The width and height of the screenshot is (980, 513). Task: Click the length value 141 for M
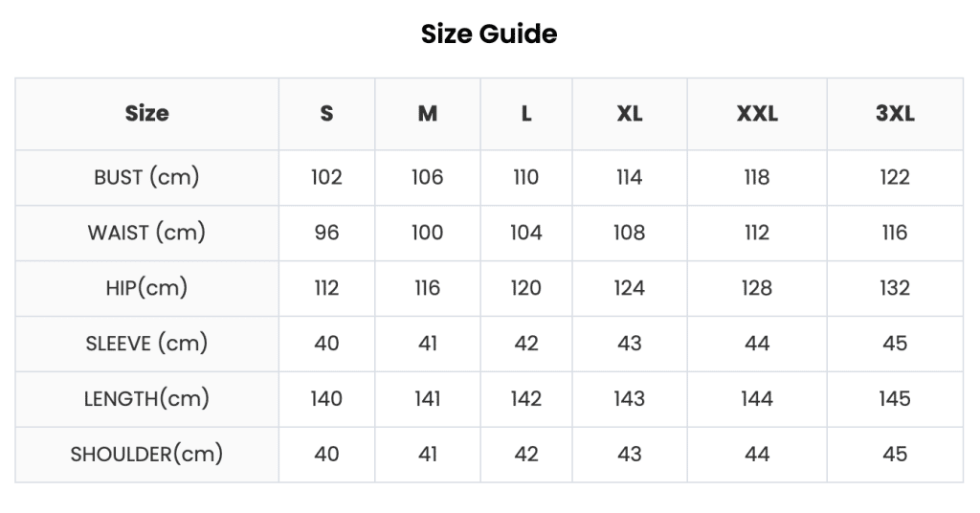(x=428, y=399)
